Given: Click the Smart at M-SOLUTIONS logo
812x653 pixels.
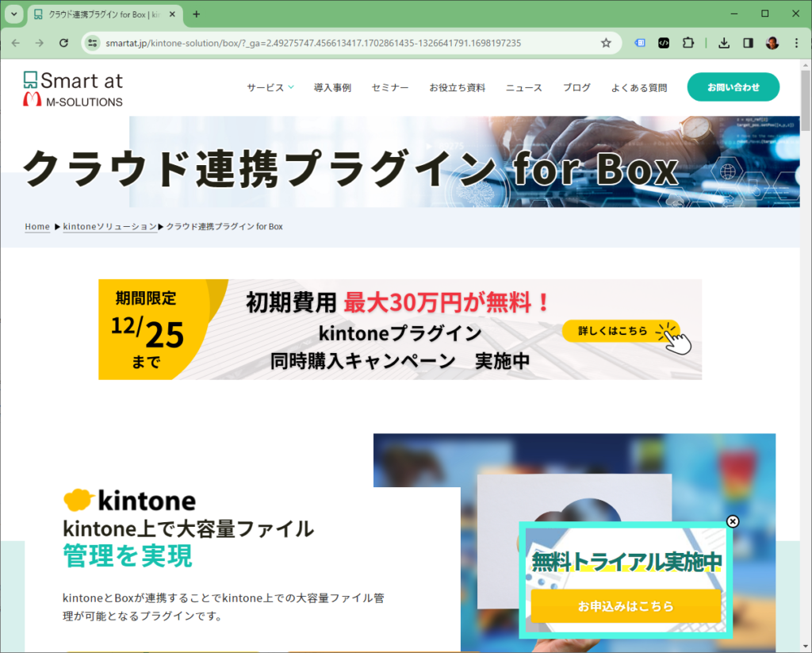Looking at the screenshot, I should coord(73,90).
